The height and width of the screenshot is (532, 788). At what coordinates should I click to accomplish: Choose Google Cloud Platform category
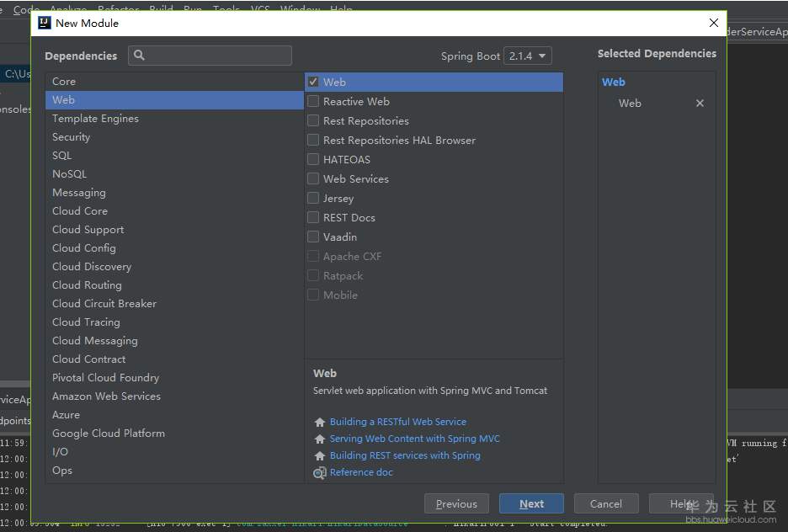174,434
